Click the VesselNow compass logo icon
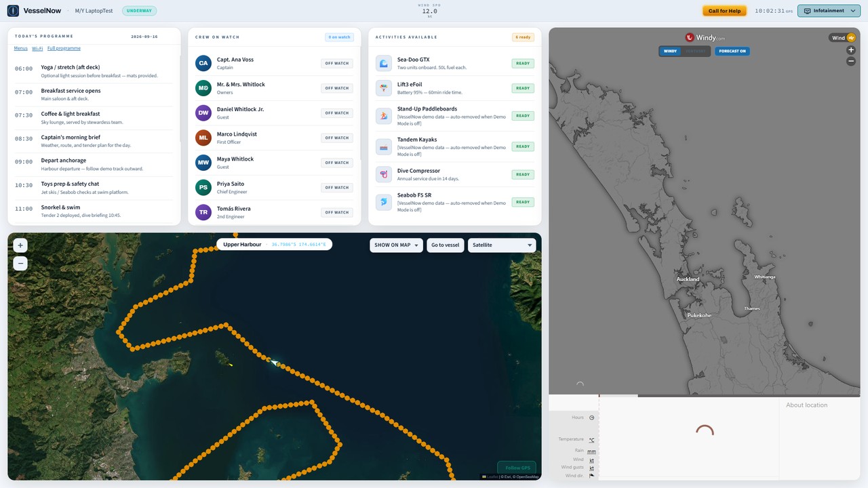Screen dimensions: 868x488 point(13,11)
